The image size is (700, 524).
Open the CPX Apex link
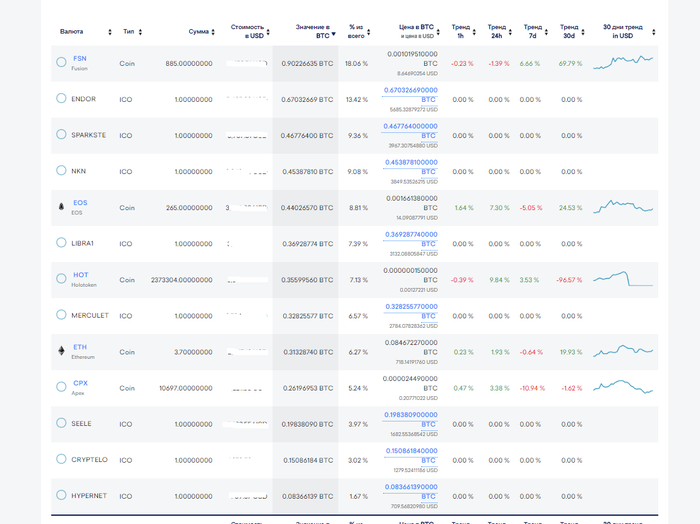pyautogui.click(x=80, y=383)
